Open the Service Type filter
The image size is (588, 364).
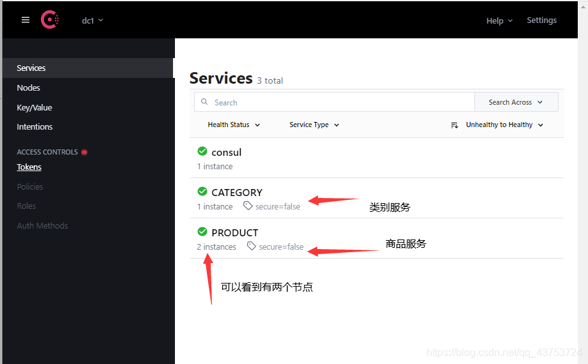pos(314,125)
